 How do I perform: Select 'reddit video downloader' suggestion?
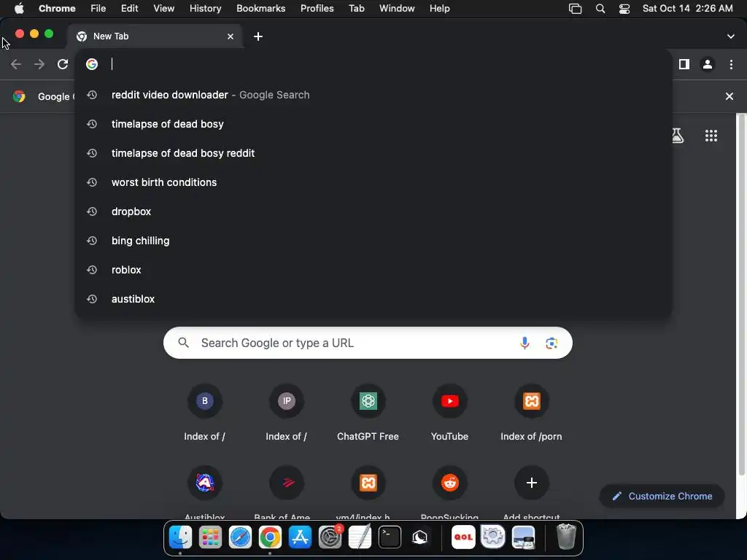tap(373, 95)
